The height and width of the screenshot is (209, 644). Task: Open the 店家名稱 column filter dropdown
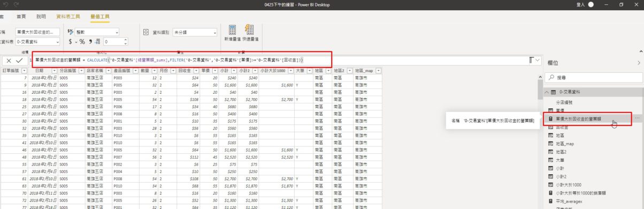[x=108, y=71]
